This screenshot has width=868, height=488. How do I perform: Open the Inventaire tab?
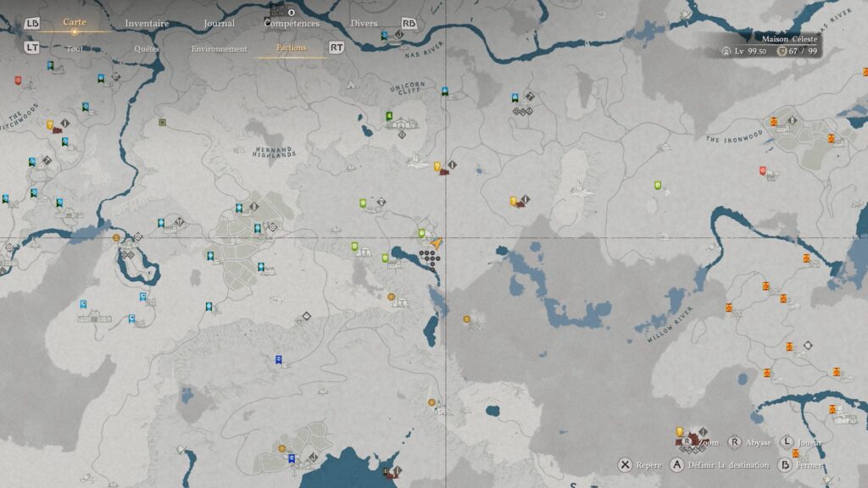(147, 24)
